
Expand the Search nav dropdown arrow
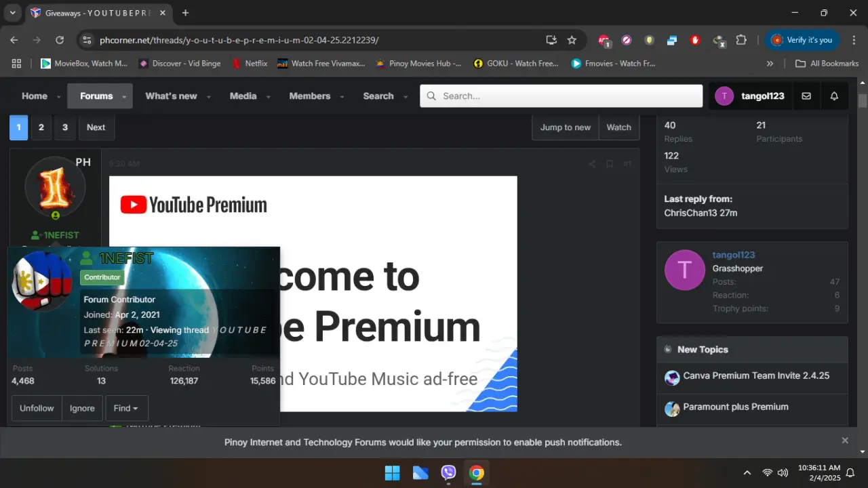(406, 97)
